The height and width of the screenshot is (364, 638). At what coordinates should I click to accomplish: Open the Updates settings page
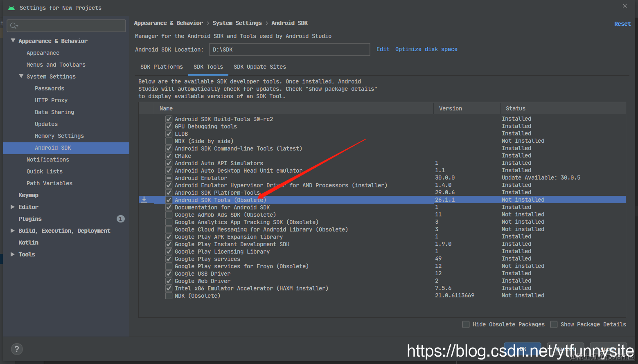pyautogui.click(x=46, y=124)
